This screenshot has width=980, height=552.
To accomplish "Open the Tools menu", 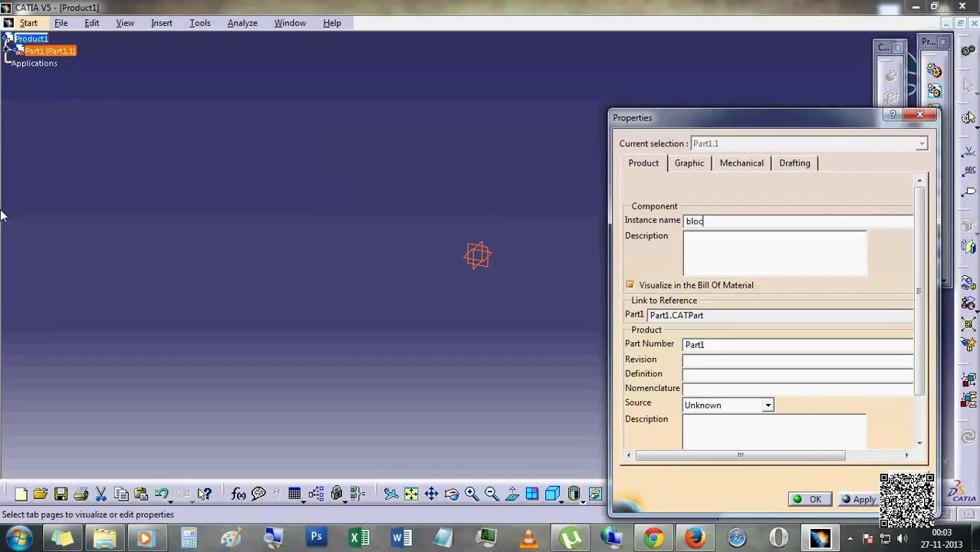I will [199, 23].
